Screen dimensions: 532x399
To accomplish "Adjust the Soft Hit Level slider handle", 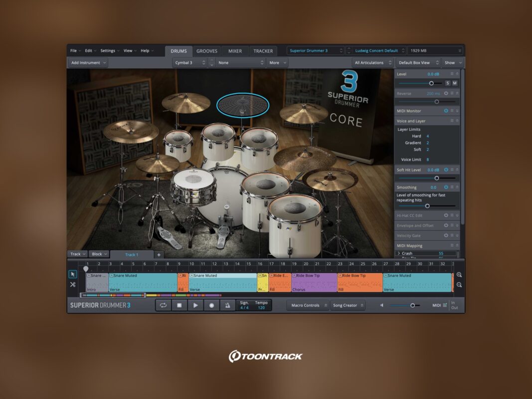I will 437,178.
